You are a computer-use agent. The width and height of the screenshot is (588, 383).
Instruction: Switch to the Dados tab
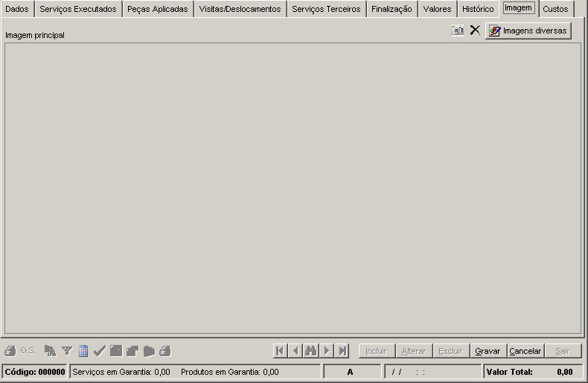[x=17, y=9]
